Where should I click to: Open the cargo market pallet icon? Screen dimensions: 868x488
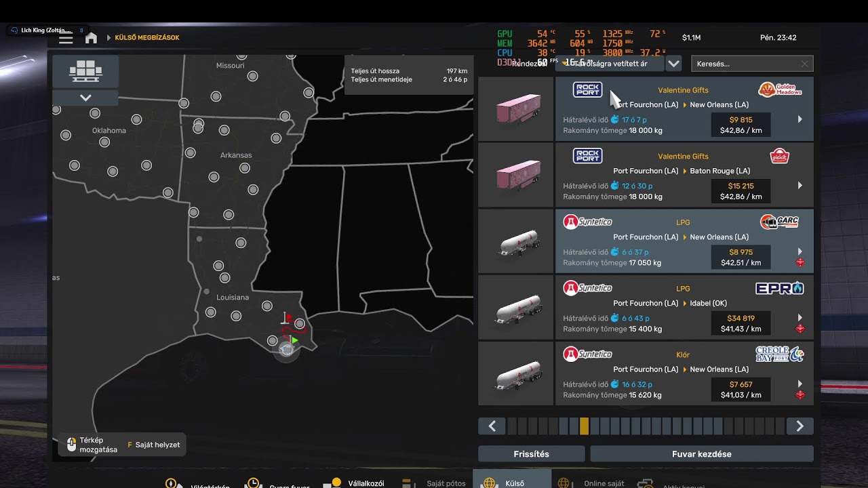coord(85,70)
